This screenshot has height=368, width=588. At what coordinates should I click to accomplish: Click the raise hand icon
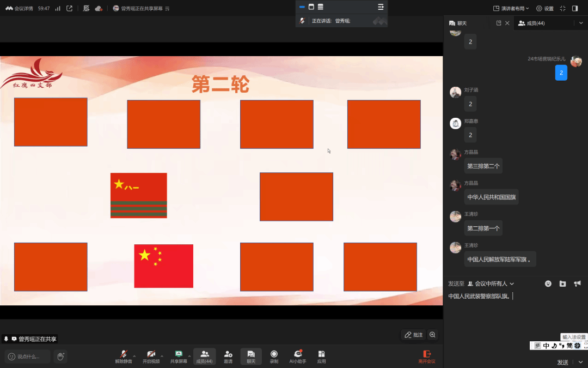(x=60, y=357)
